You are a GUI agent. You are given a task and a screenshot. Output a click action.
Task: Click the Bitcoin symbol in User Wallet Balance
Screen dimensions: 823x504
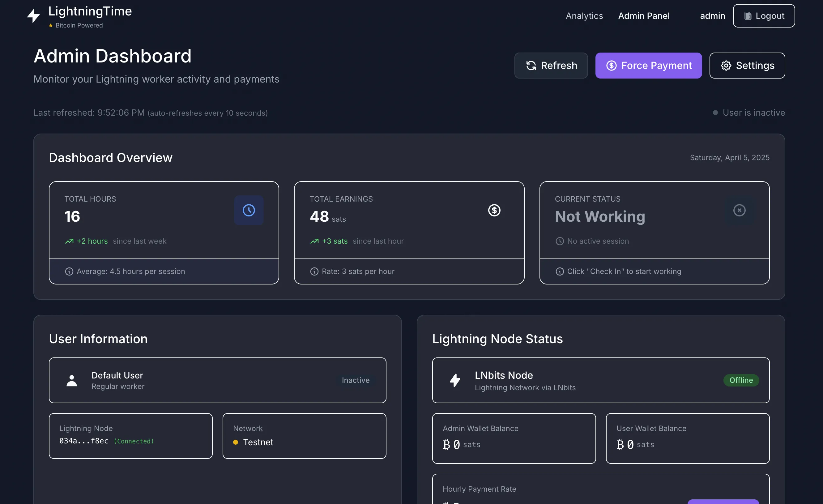tap(620, 445)
